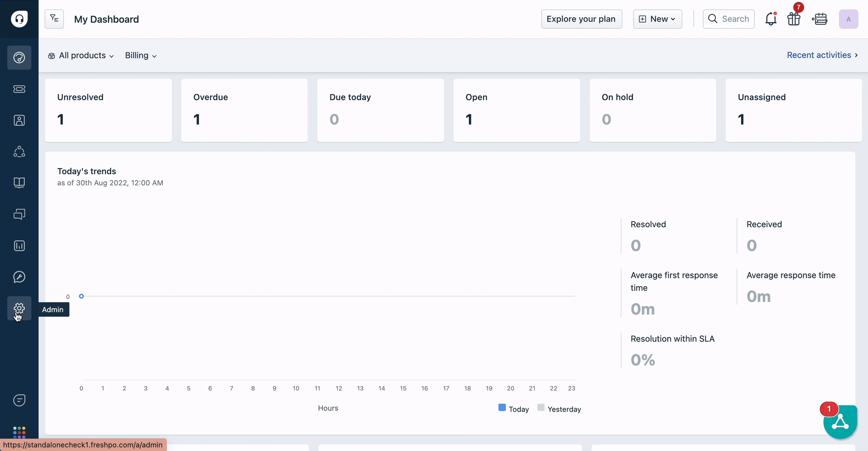Screen dimensions: 868x451
Task: Open the Forums conversation icon in sidebar
Action: tap(19, 214)
